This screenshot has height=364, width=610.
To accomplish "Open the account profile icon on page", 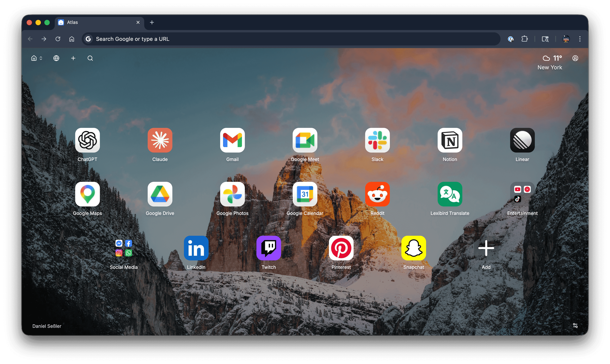I will (x=575, y=58).
